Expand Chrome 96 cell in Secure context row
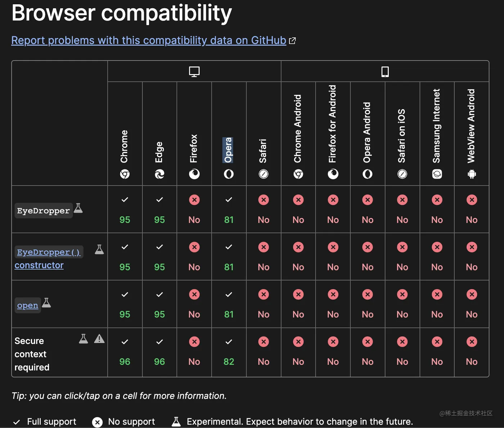Screen dimensions: 504x428 pyautogui.click(x=125, y=352)
